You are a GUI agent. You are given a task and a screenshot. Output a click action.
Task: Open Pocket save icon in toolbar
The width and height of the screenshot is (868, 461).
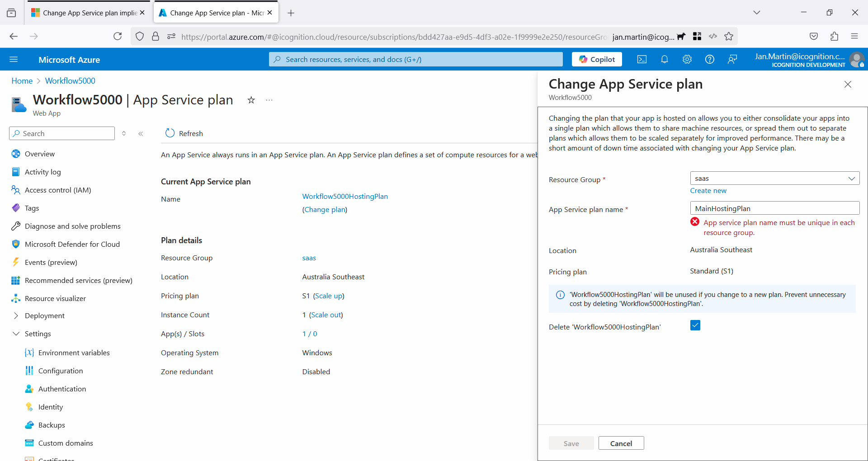pos(814,36)
